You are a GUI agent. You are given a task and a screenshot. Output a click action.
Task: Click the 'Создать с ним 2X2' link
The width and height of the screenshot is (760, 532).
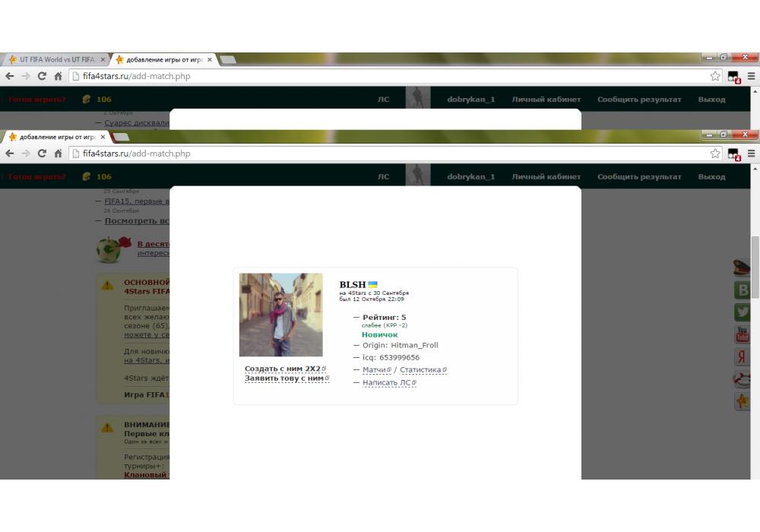pyautogui.click(x=283, y=369)
